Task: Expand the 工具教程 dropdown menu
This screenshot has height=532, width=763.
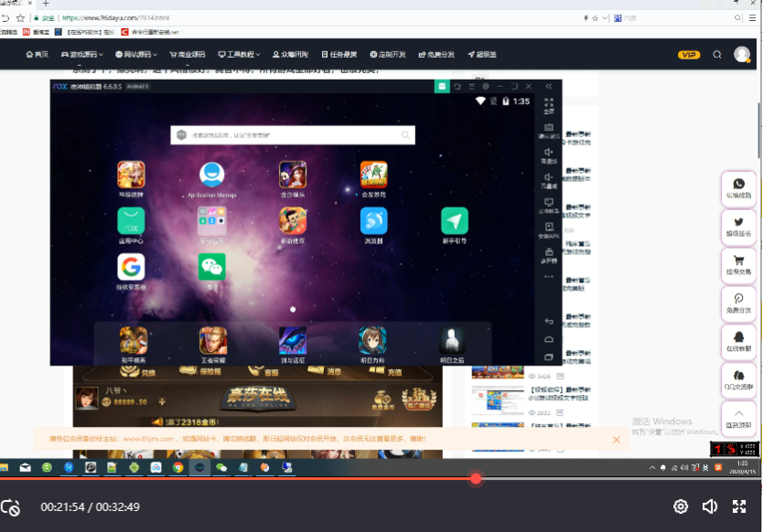Action: pos(239,55)
